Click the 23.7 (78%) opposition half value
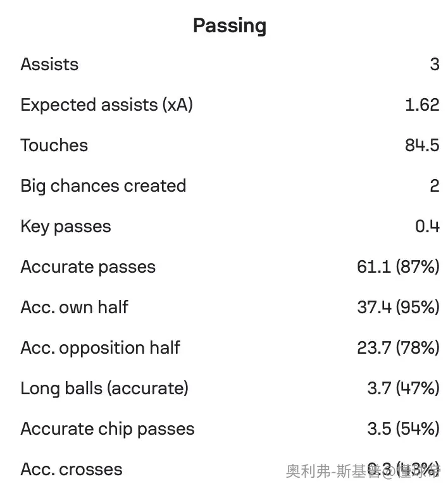The image size is (448, 486). click(x=399, y=348)
